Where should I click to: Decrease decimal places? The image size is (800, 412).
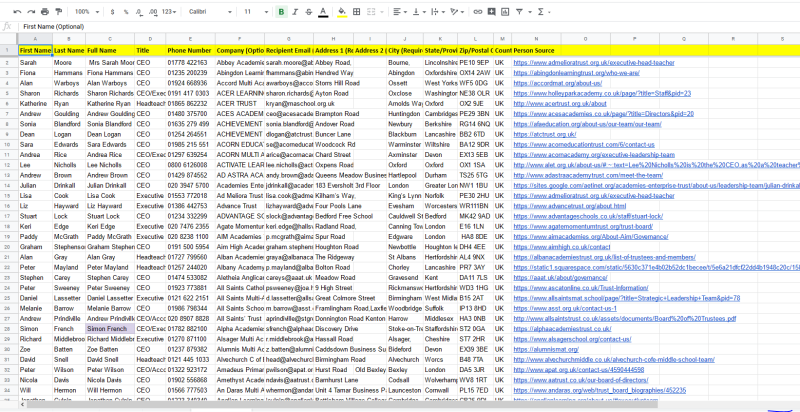click(139, 12)
